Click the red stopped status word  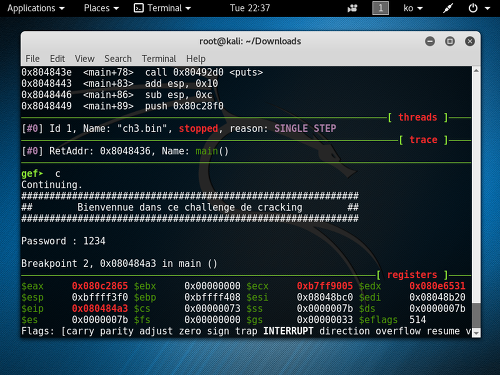pyautogui.click(x=198, y=129)
